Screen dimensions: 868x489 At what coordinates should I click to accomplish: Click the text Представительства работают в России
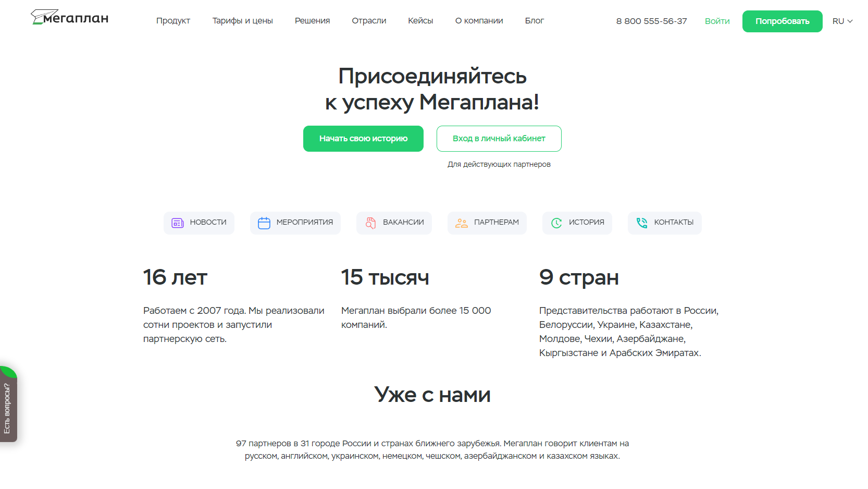point(628,311)
